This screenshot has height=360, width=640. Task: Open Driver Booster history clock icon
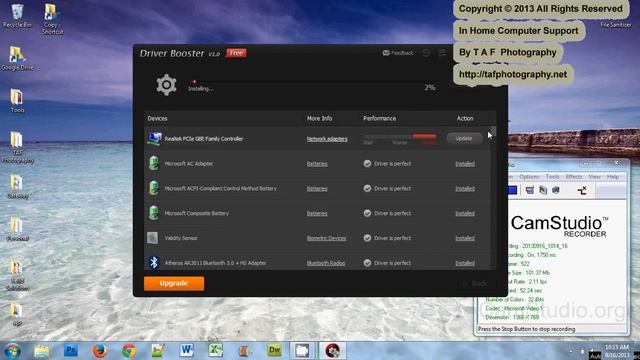click(426, 53)
